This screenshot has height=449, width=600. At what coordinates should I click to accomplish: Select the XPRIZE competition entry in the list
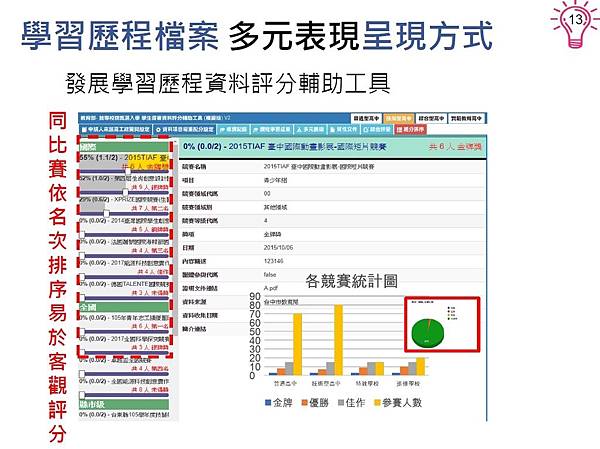124,204
